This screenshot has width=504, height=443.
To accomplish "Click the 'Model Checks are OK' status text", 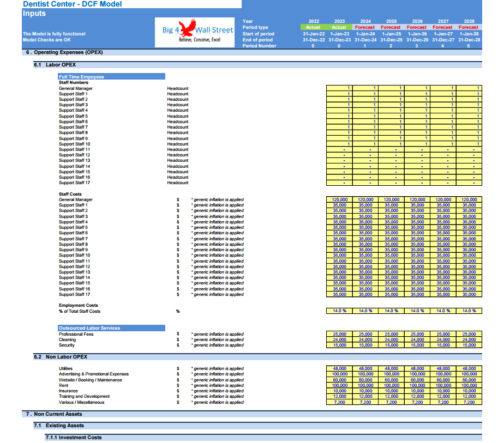I will [46, 40].
